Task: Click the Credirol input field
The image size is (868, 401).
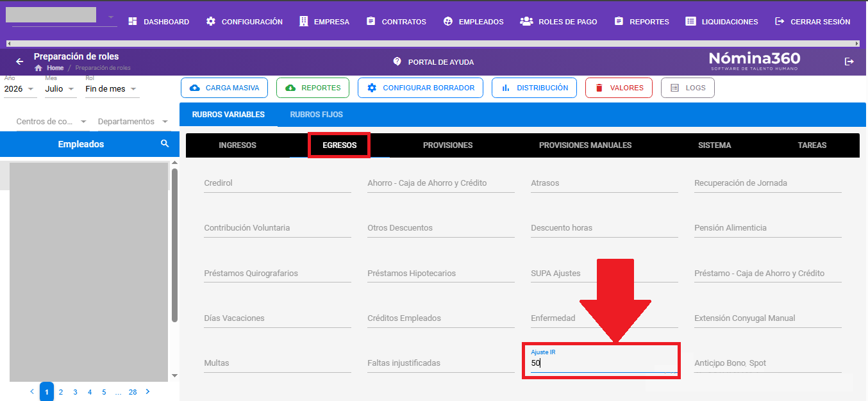Action: (x=278, y=183)
